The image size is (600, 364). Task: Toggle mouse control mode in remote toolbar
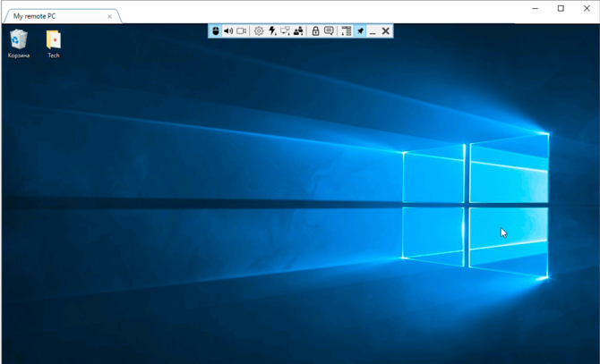(216, 31)
